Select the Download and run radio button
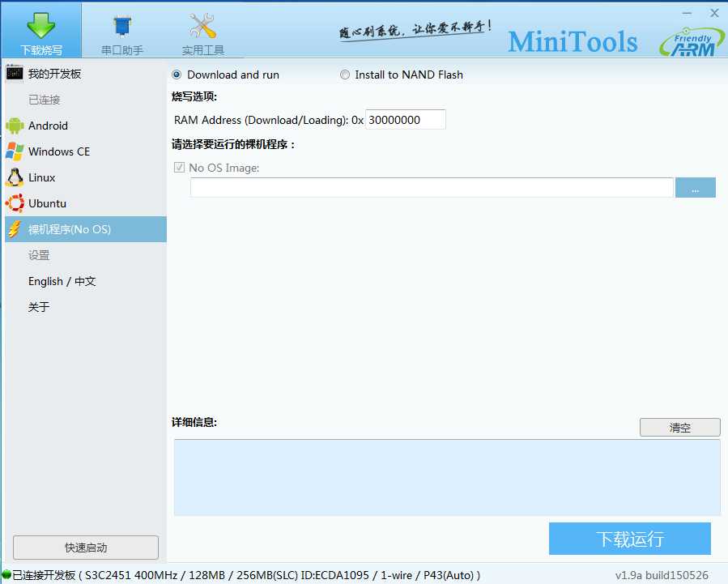 click(x=177, y=75)
